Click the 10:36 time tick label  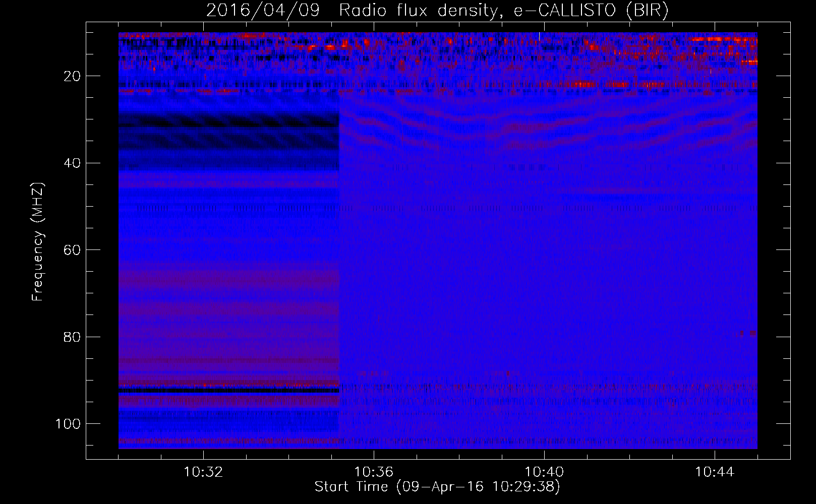tap(374, 472)
